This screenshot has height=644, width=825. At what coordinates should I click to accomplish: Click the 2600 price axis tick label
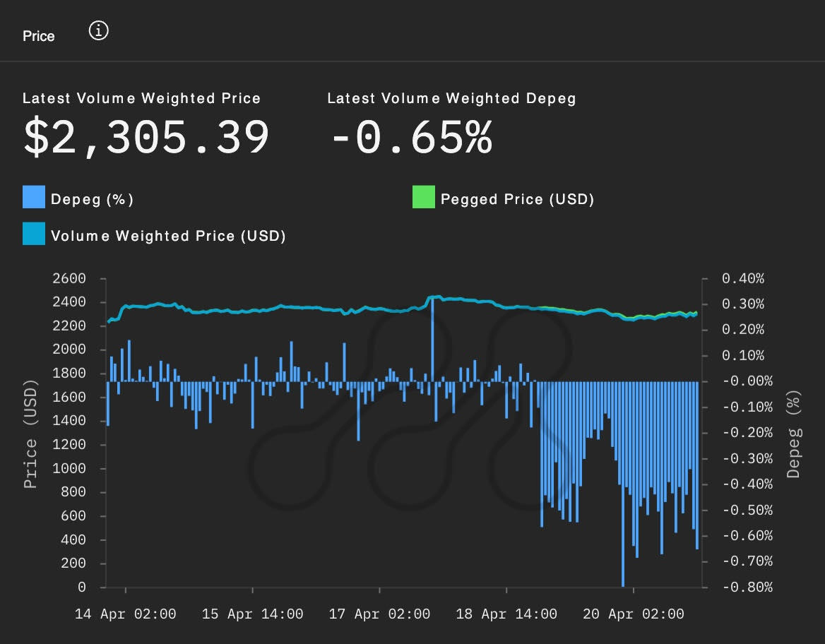click(x=69, y=278)
